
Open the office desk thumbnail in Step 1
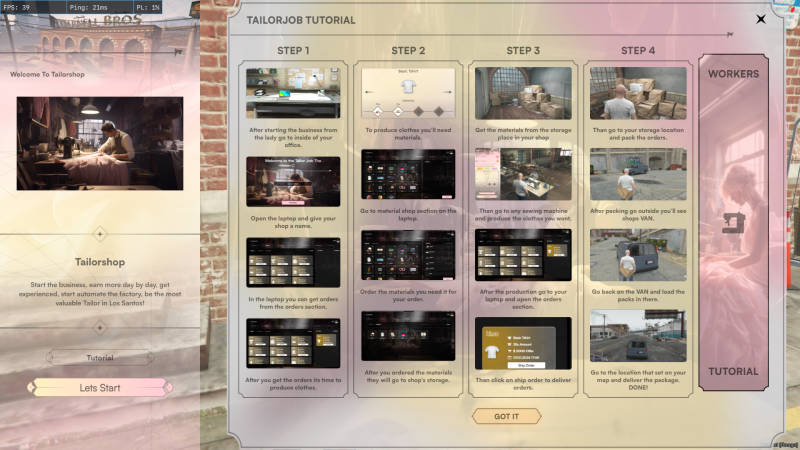click(293, 93)
